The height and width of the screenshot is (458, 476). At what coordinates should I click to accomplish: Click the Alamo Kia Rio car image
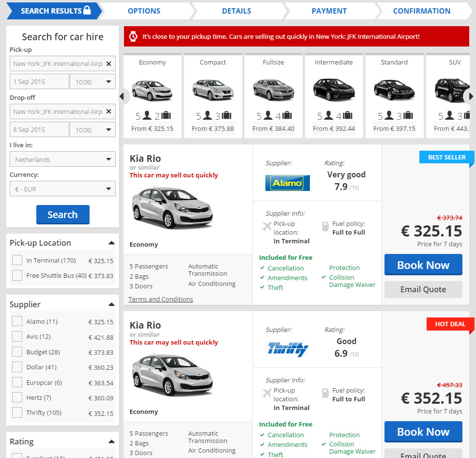point(172,208)
